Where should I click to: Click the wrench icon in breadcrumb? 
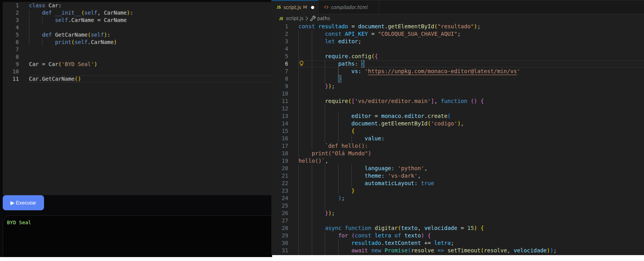click(313, 18)
